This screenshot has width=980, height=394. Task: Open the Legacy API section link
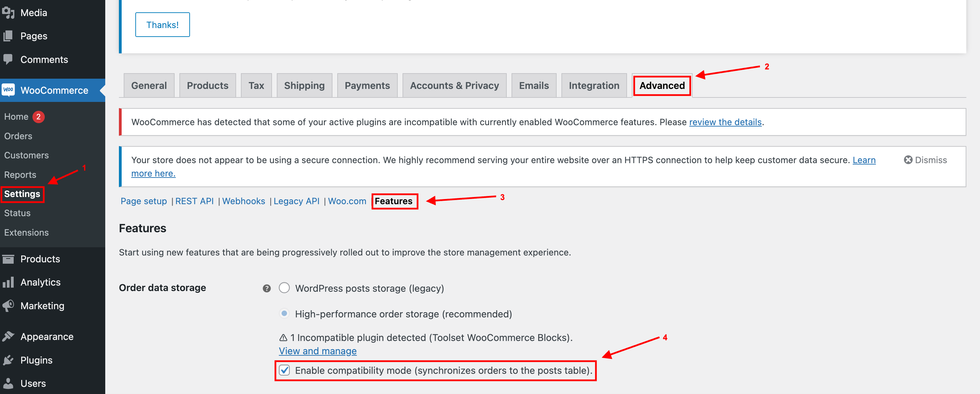coord(296,201)
